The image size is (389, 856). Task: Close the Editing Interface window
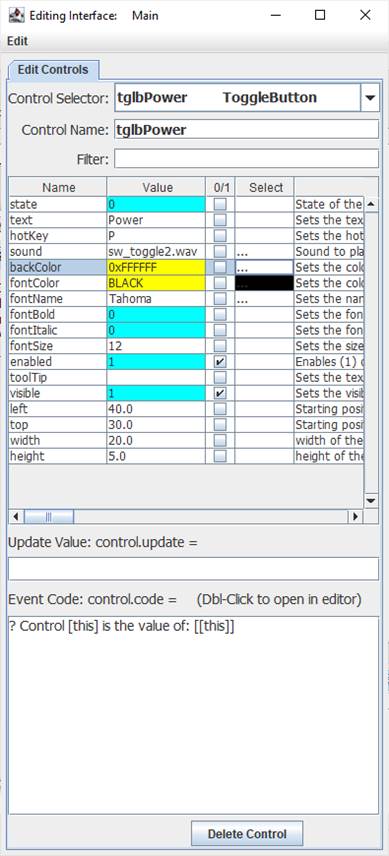point(365,15)
